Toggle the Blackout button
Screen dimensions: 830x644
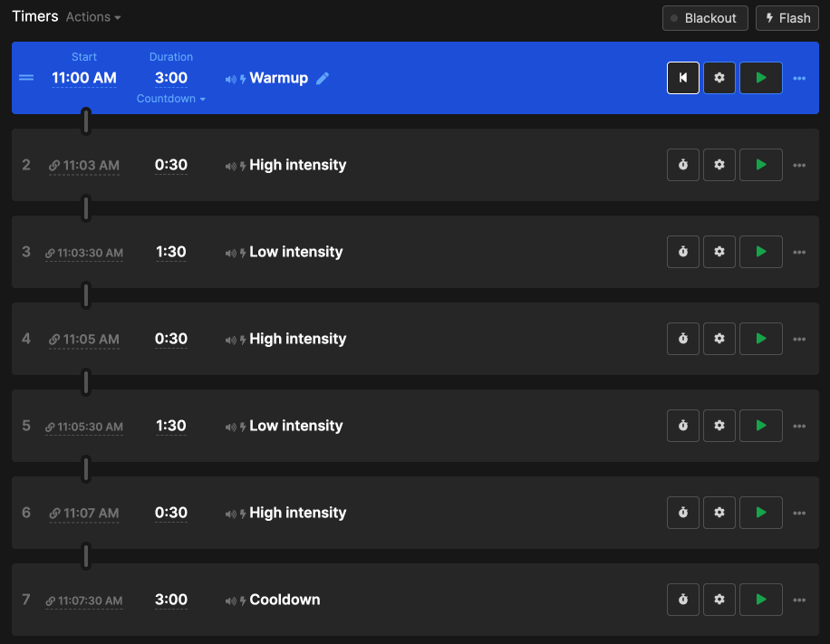coord(705,18)
